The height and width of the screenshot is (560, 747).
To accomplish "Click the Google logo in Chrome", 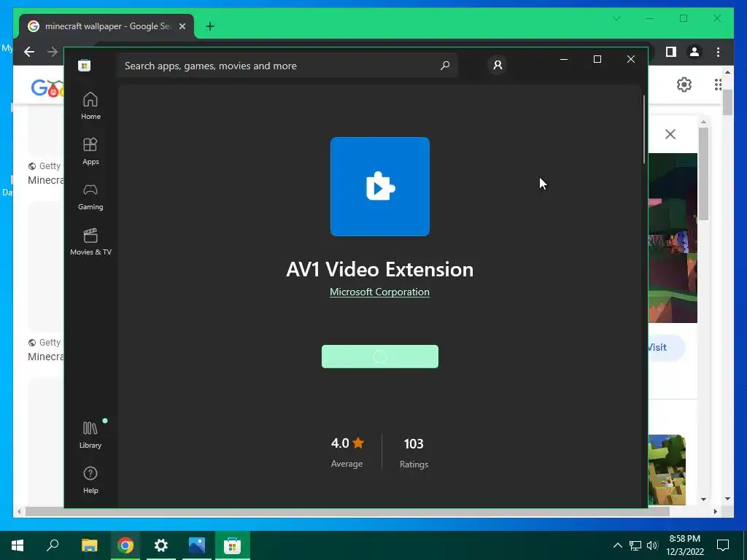I will tap(47, 88).
